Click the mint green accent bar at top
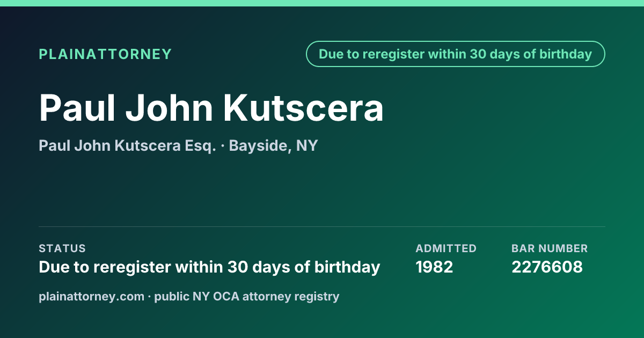This screenshot has height=338, width=644. click(x=322, y=3)
